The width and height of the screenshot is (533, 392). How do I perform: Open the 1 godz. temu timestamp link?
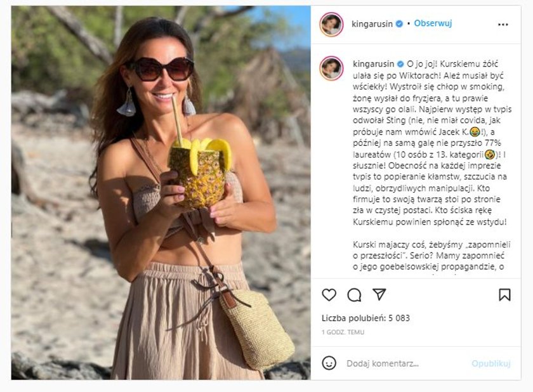[x=343, y=332]
